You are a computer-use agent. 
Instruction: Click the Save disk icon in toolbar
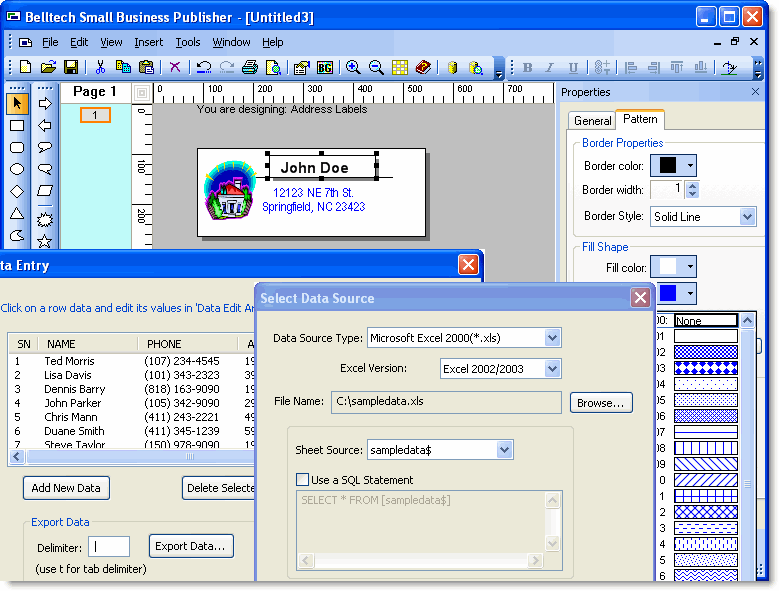pyautogui.click(x=71, y=67)
